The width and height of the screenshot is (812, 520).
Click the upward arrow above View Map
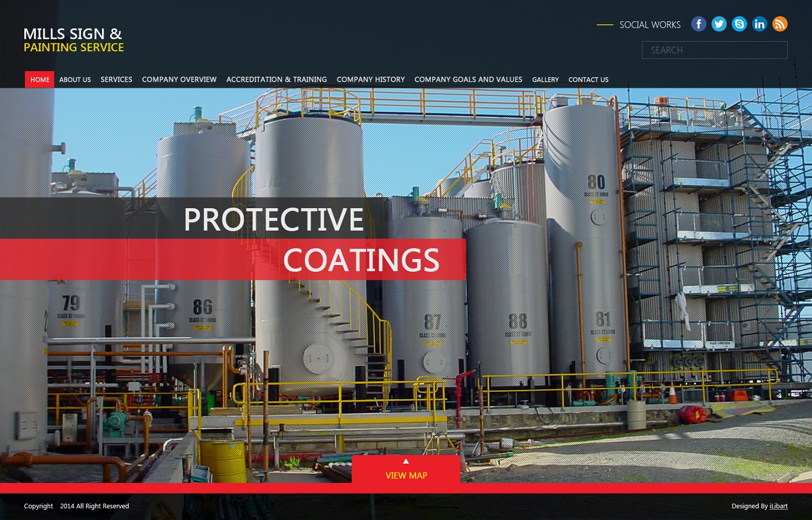click(406, 461)
